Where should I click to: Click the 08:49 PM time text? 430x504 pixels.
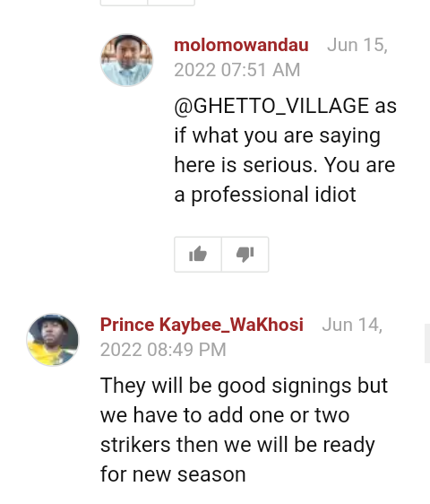[x=186, y=350]
